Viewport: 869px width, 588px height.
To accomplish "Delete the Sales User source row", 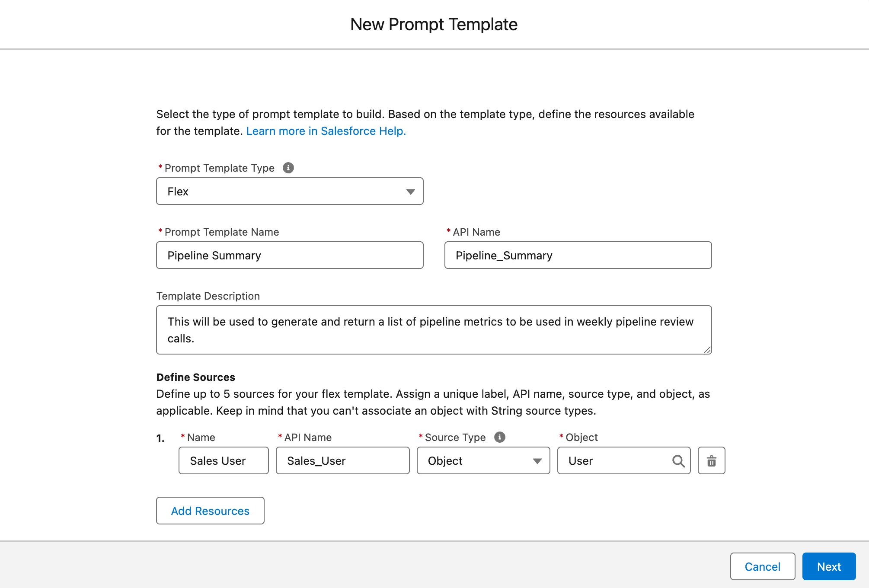I will (x=711, y=461).
